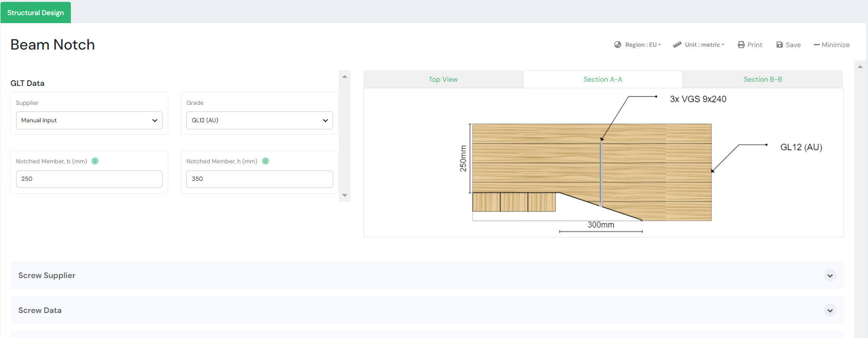Open the Supplier dropdown

[x=89, y=120]
